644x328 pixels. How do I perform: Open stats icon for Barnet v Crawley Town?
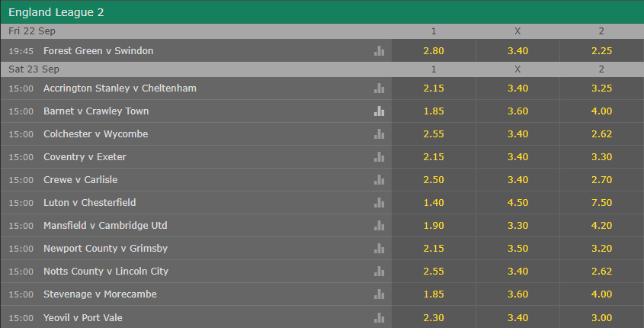click(379, 111)
